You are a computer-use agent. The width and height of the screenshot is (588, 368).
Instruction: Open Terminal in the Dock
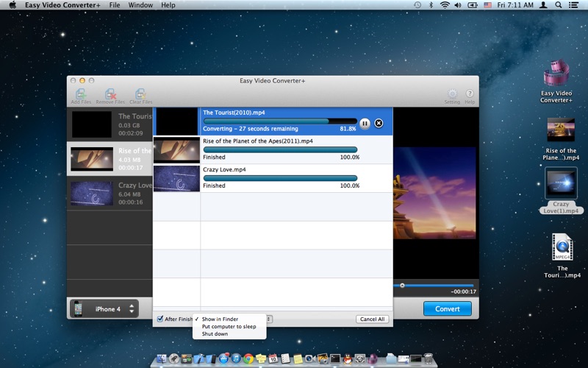click(x=335, y=359)
